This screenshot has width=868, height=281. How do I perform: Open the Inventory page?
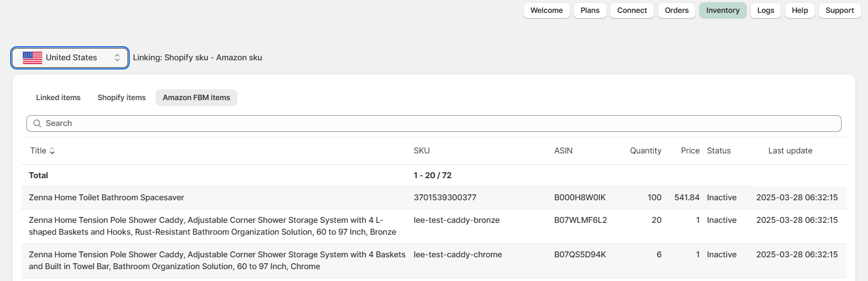pos(723,10)
